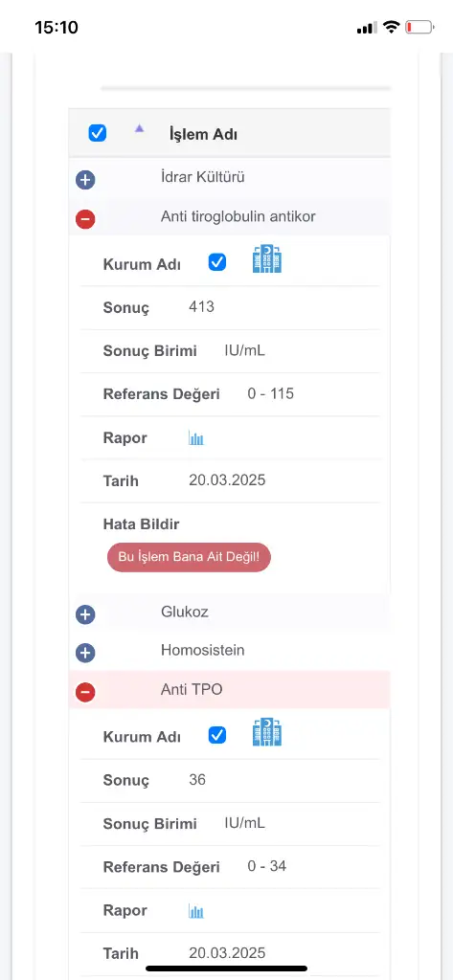Screen dimensions: 453x980
Task: Tap the İşlem Adı column header
Action: point(203,134)
